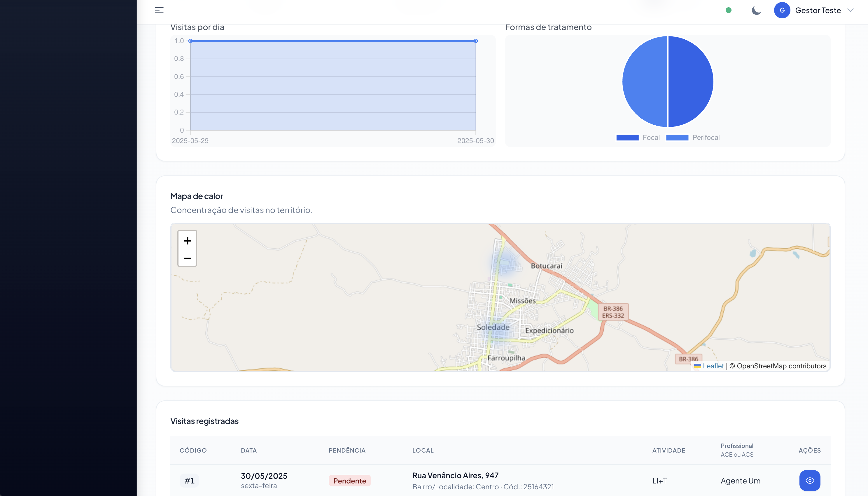Toggle the Focal legend swatch
This screenshot has height=496, width=868.
[627, 138]
